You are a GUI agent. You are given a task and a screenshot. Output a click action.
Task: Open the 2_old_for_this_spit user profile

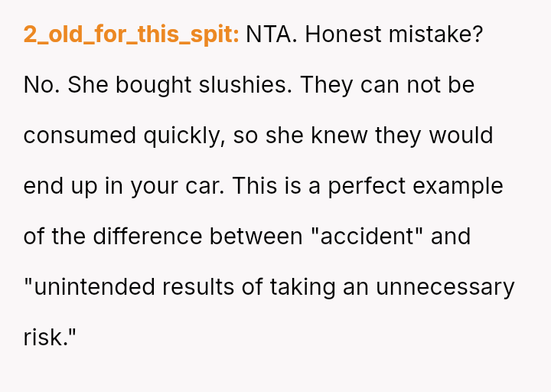131,34
